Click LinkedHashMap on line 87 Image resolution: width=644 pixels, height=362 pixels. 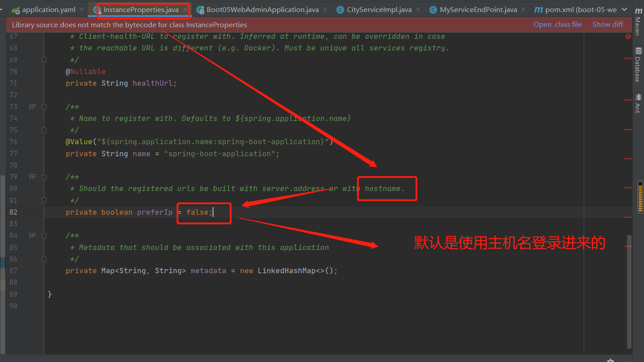point(286,270)
